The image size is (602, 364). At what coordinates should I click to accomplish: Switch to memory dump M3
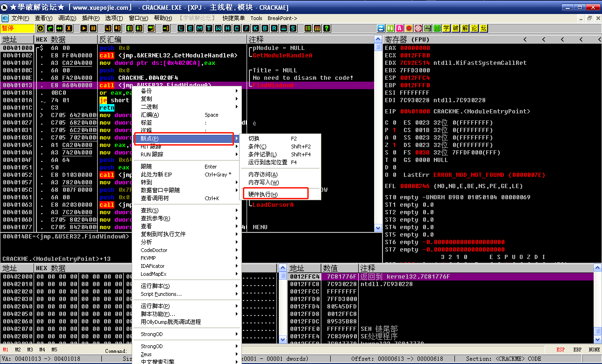tap(30, 350)
